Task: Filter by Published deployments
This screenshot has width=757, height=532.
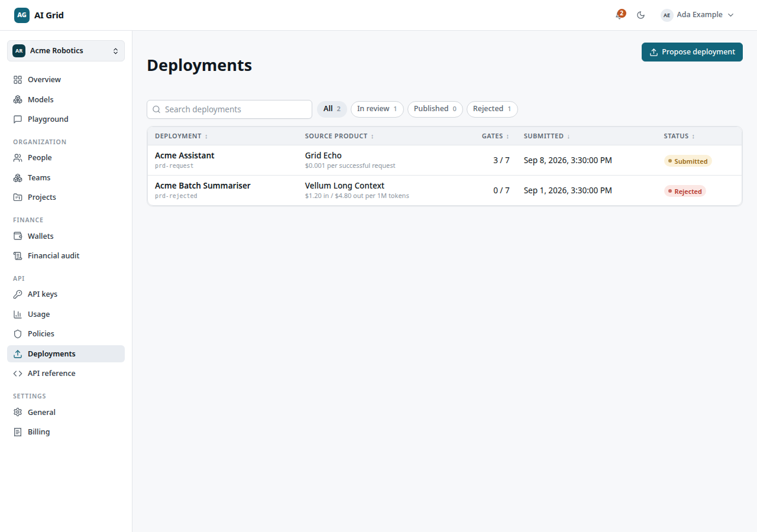Action: (435, 109)
